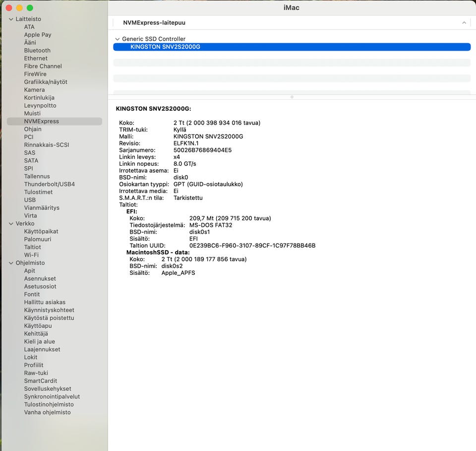
Task: Open Tallennus in the sidebar
Action: coord(37,177)
